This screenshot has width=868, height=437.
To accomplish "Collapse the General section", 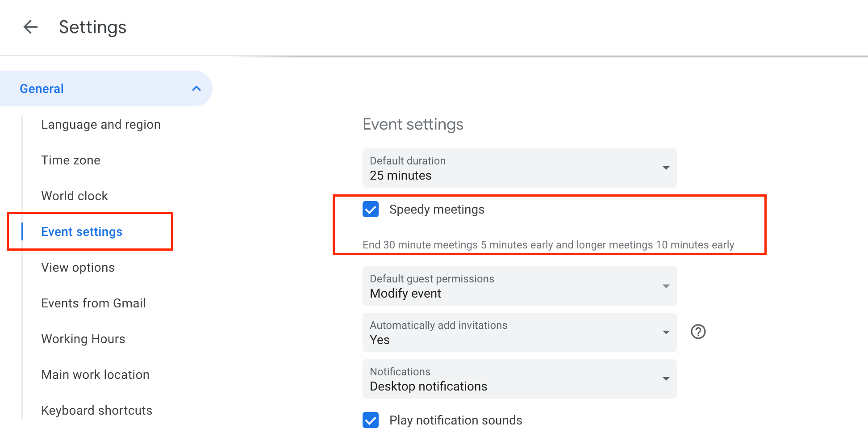I will (196, 88).
